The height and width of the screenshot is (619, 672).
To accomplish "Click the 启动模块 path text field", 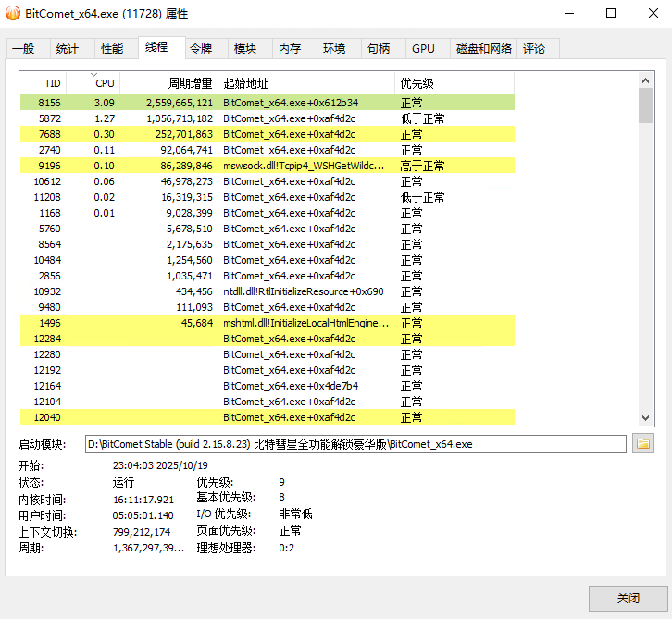I will [x=355, y=444].
